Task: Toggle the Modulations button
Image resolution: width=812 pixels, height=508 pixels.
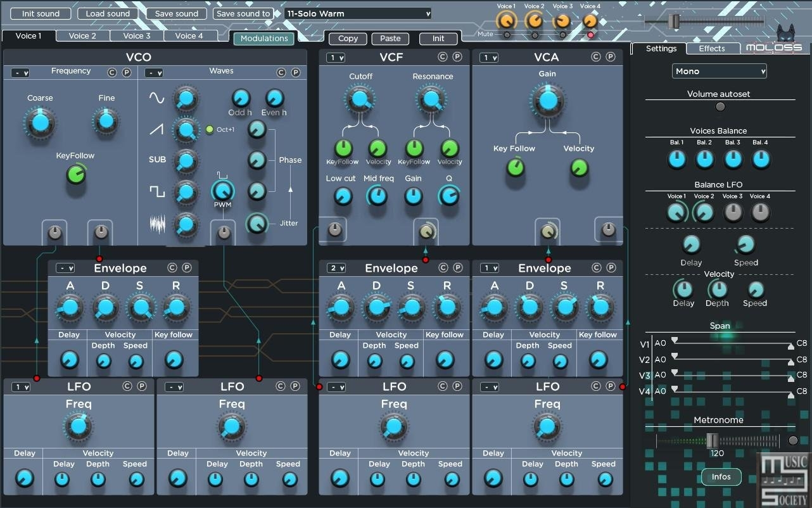Action: [x=264, y=39]
